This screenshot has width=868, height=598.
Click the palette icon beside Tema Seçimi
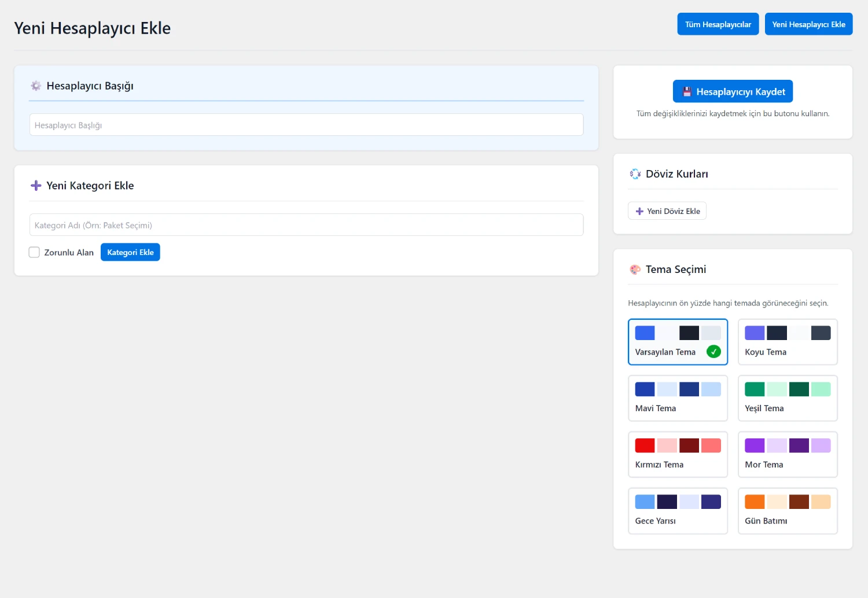(635, 270)
